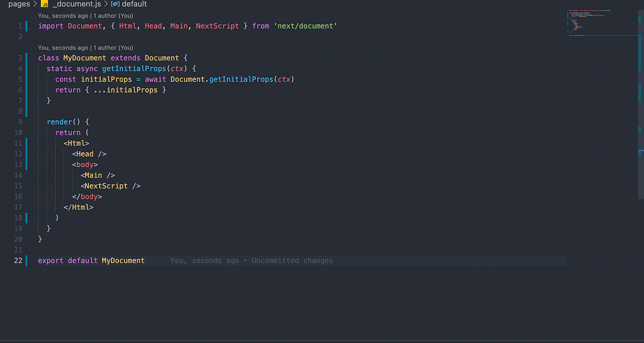Image resolution: width=644 pixels, height=343 pixels.
Task: Click the blue change marker beside line 1
Action: pyautogui.click(x=26, y=26)
